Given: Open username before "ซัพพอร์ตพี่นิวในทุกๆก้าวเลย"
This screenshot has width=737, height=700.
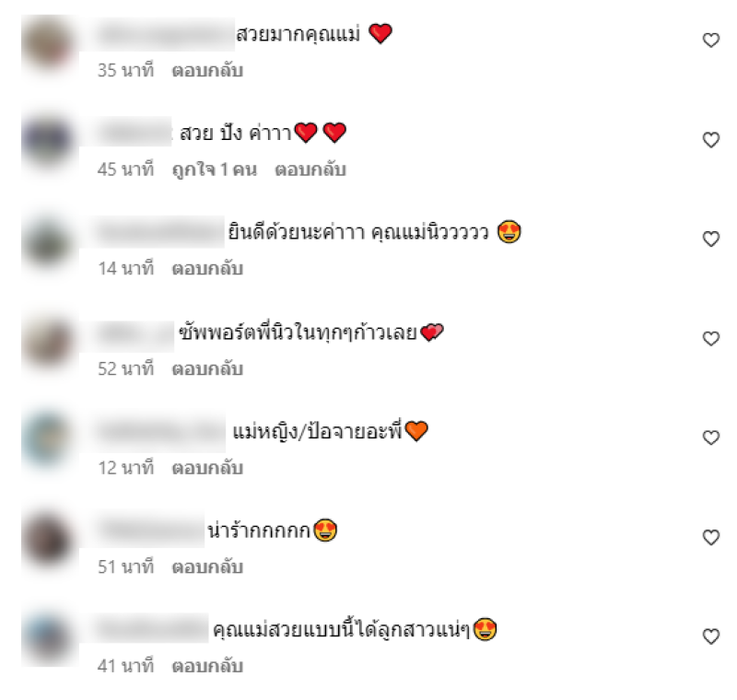Looking at the screenshot, I should tap(135, 334).
